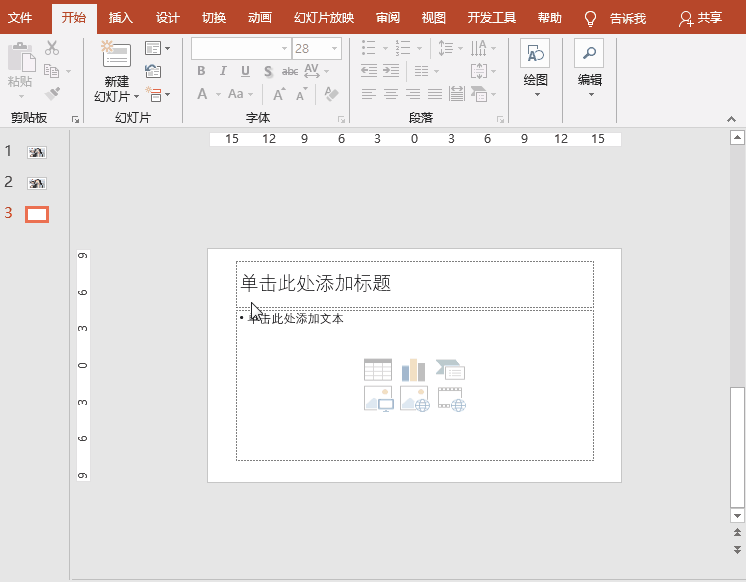Viewport: 746px width, 582px height.
Task: Select slide 2 thumbnail
Action: [x=37, y=183]
